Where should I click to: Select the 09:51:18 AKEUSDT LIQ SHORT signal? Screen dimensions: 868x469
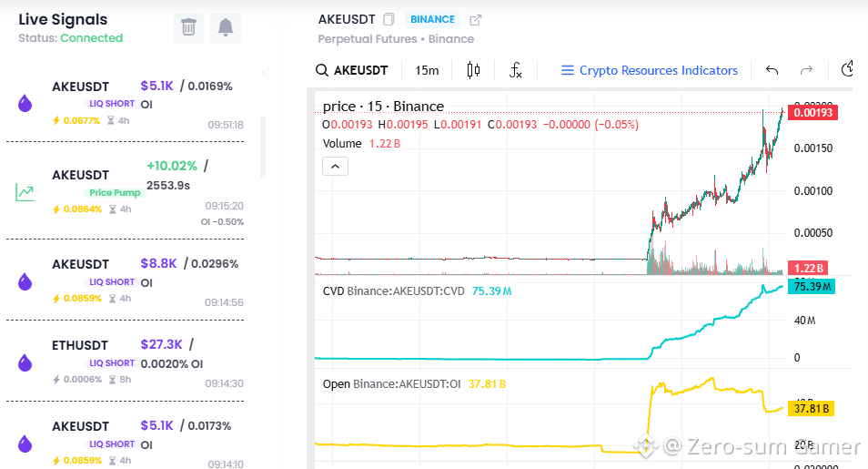pos(126,104)
